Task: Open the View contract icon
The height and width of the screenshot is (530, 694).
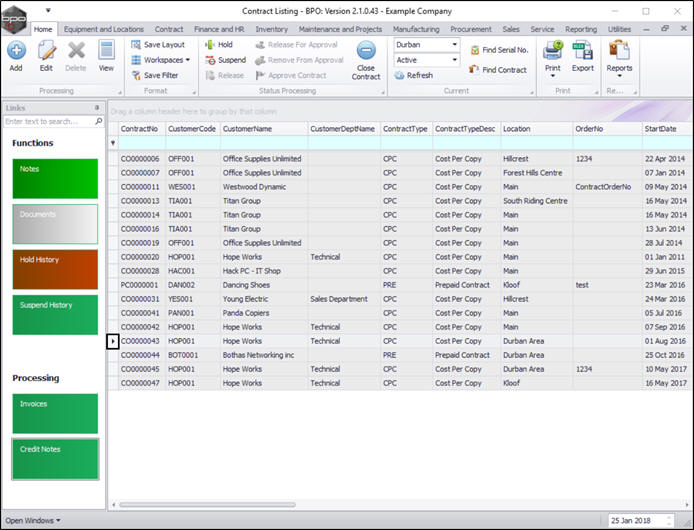Action: tap(106, 52)
